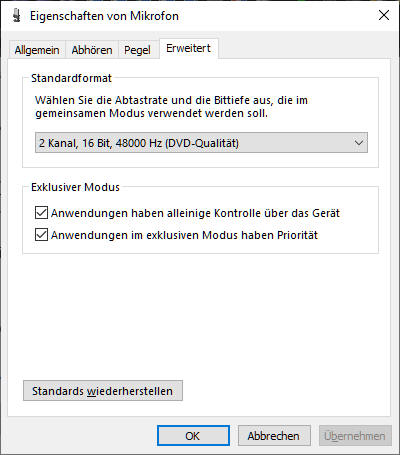Open the Abhören tab
400x455 pixels.
click(92, 50)
